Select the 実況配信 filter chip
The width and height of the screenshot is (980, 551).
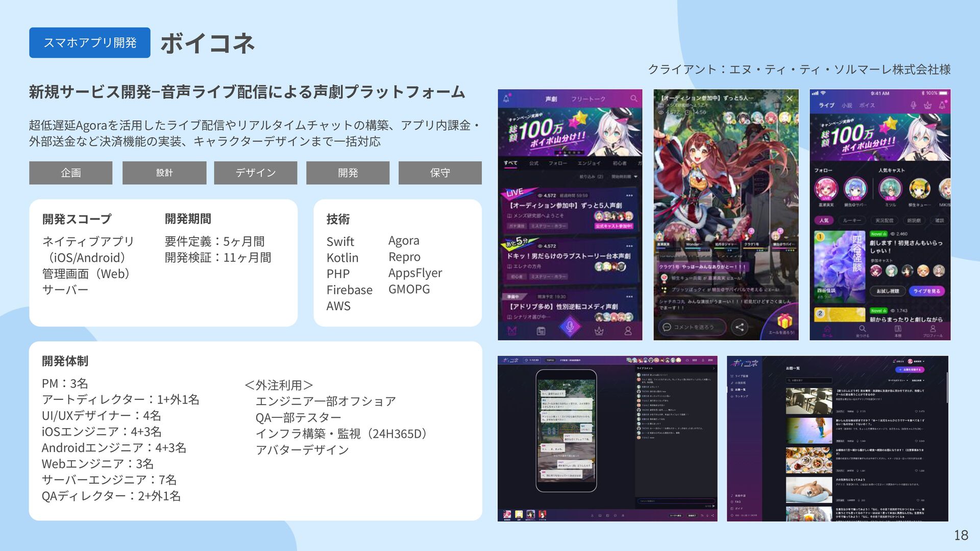coord(884,220)
